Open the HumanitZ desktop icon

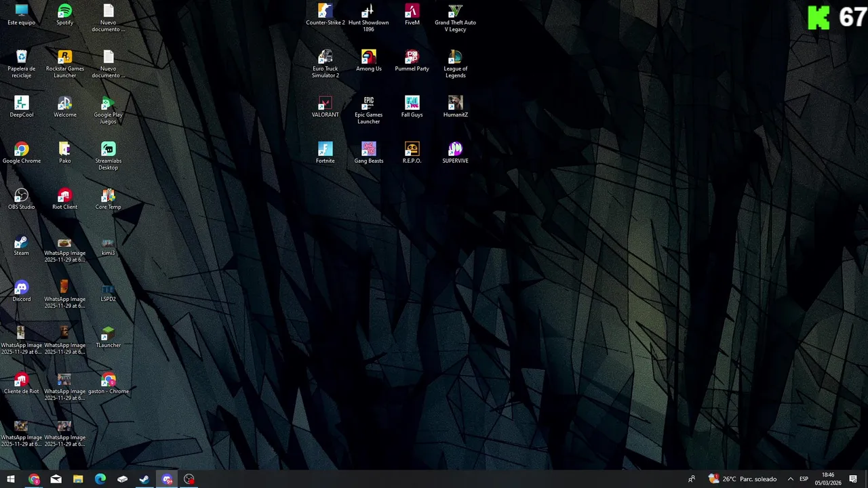click(x=456, y=107)
